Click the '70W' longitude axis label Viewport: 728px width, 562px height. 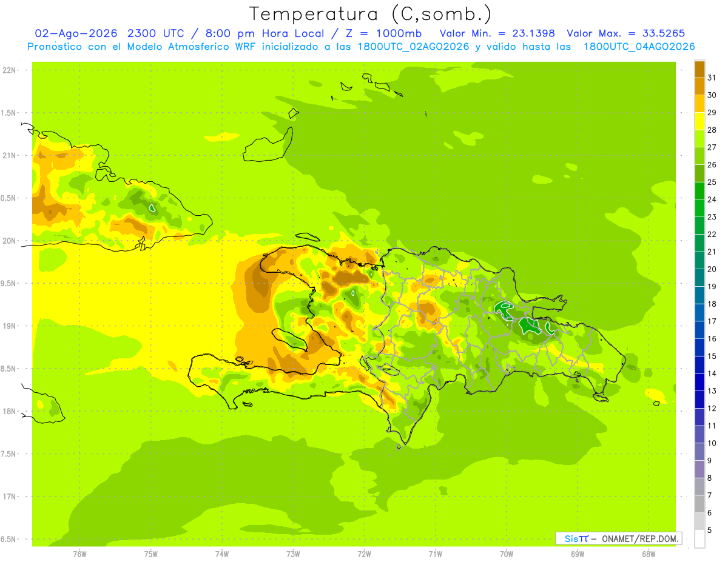click(506, 554)
